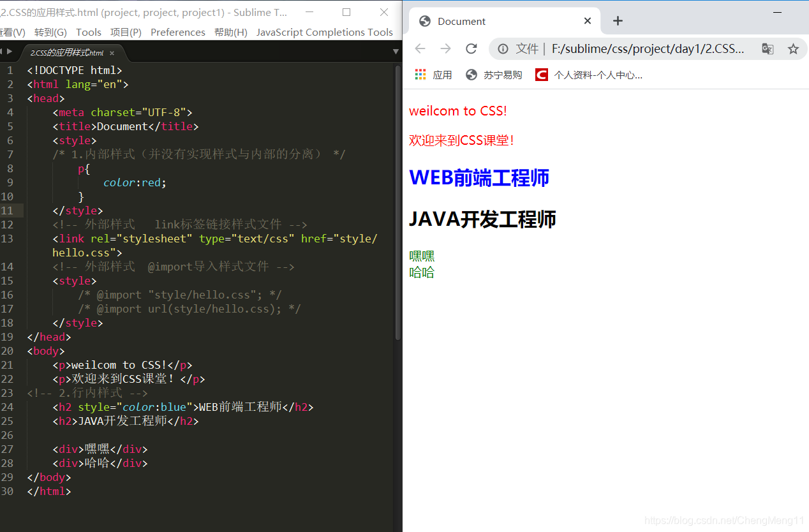Go forward in Chrome browser

point(445,48)
